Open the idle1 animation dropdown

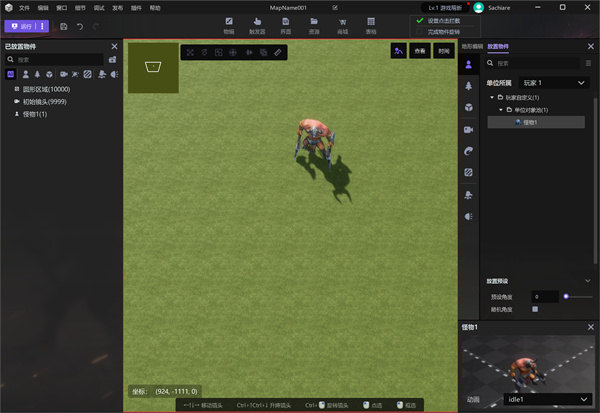pos(546,399)
